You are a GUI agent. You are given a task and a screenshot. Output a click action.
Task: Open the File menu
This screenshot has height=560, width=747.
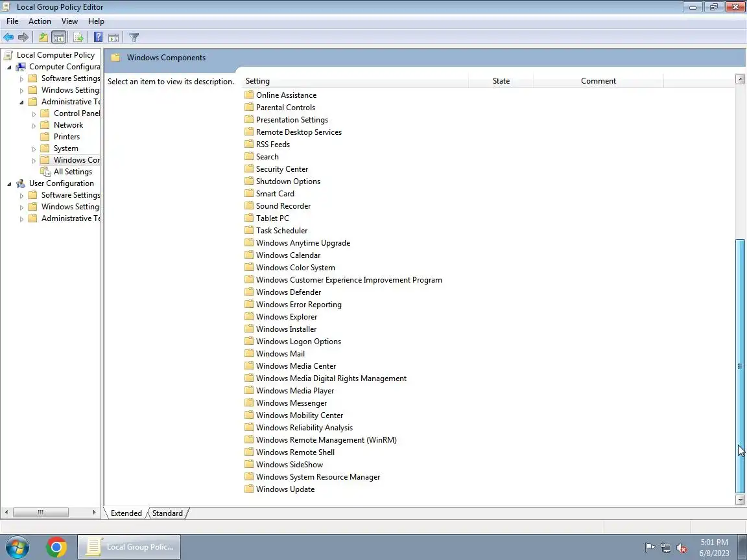tap(12, 21)
